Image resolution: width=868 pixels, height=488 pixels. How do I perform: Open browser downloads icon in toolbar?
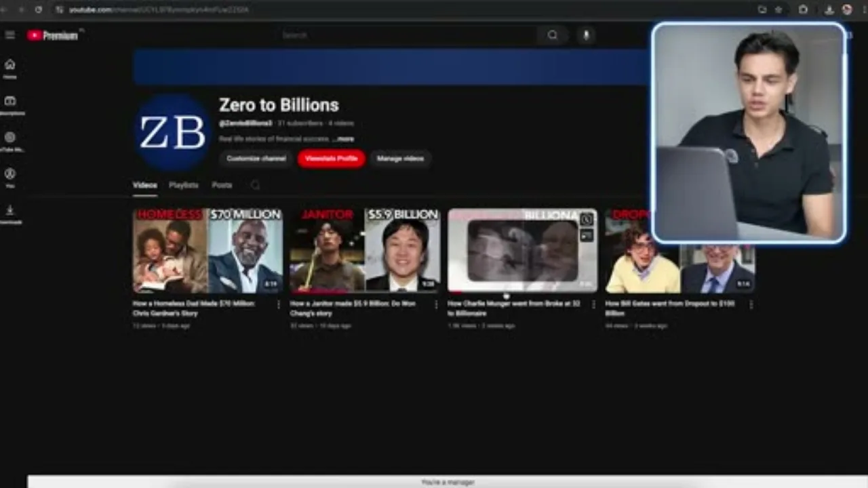829,9
